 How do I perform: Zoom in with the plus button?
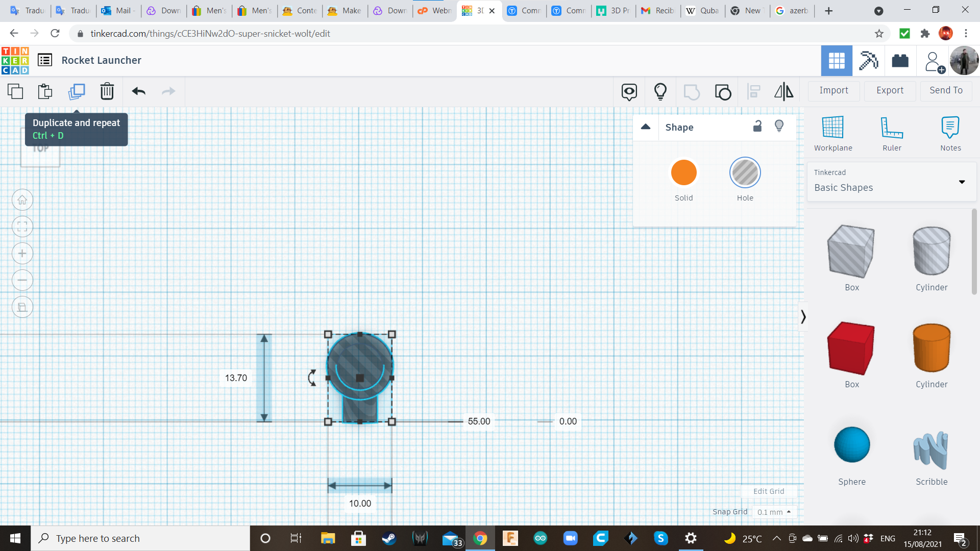coord(22,254)
